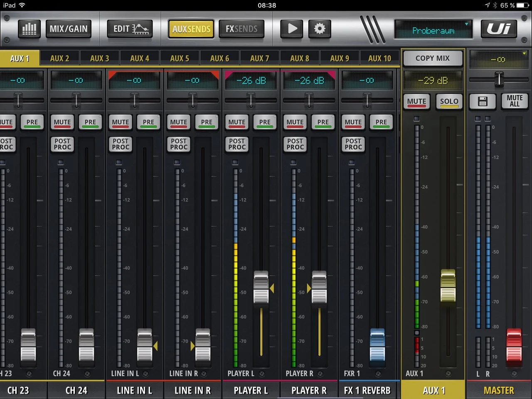The image size is (532, 399).
Task: Select the AUX 10 tab
Action: click(x=379, y=59)
